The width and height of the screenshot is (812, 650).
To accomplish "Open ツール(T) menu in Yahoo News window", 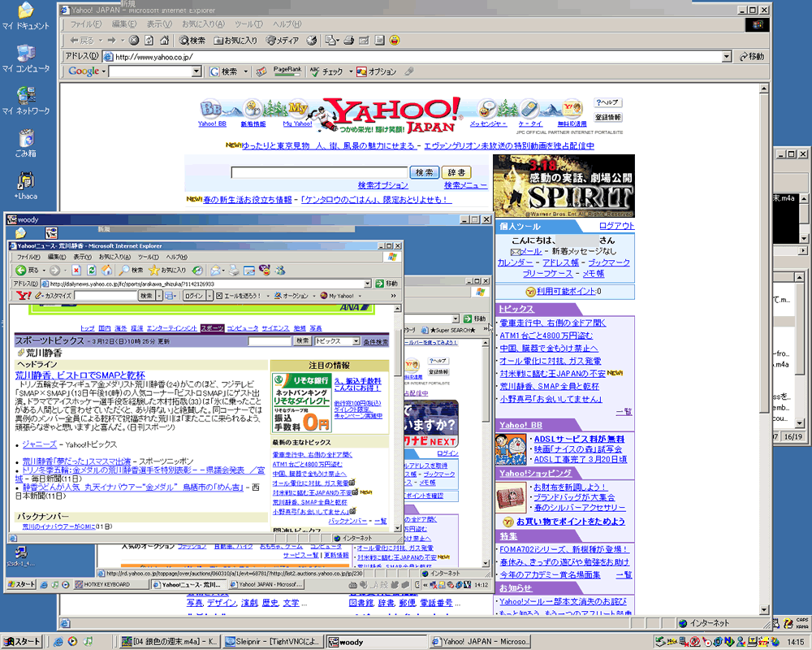I will [148, 257].
